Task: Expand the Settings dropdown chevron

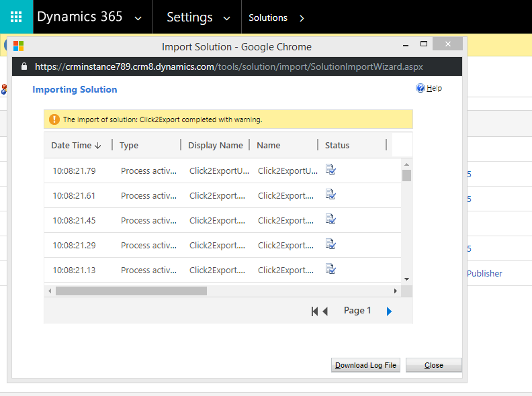Action: (x=226, y=18)
